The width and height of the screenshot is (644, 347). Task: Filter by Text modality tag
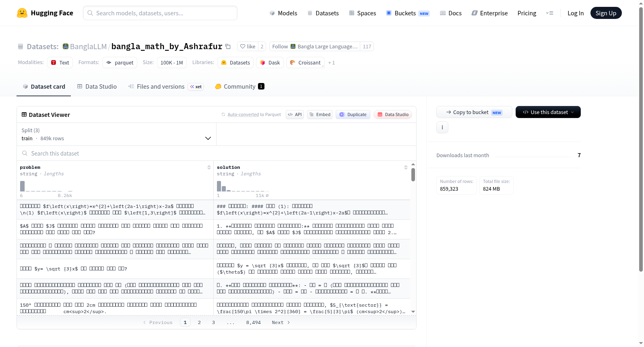tap(60, 62)
